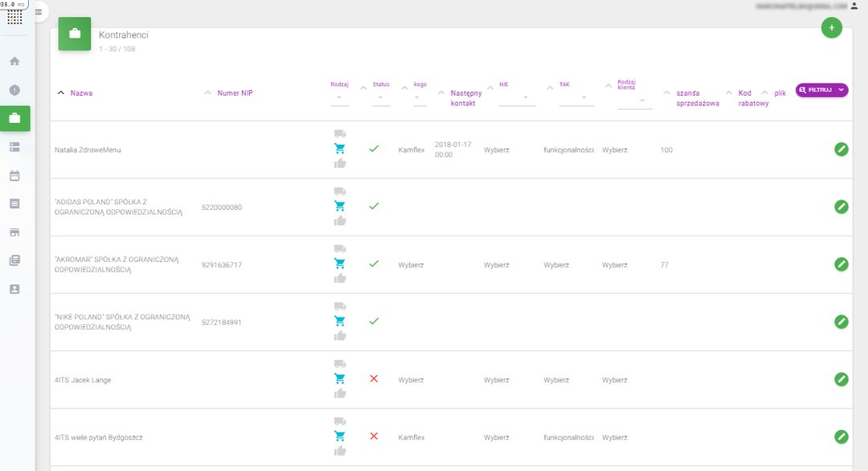Click the home icon in sidebar
Image resolution: width=868 pixels, height=471 pixels.
tap(14, 61)
